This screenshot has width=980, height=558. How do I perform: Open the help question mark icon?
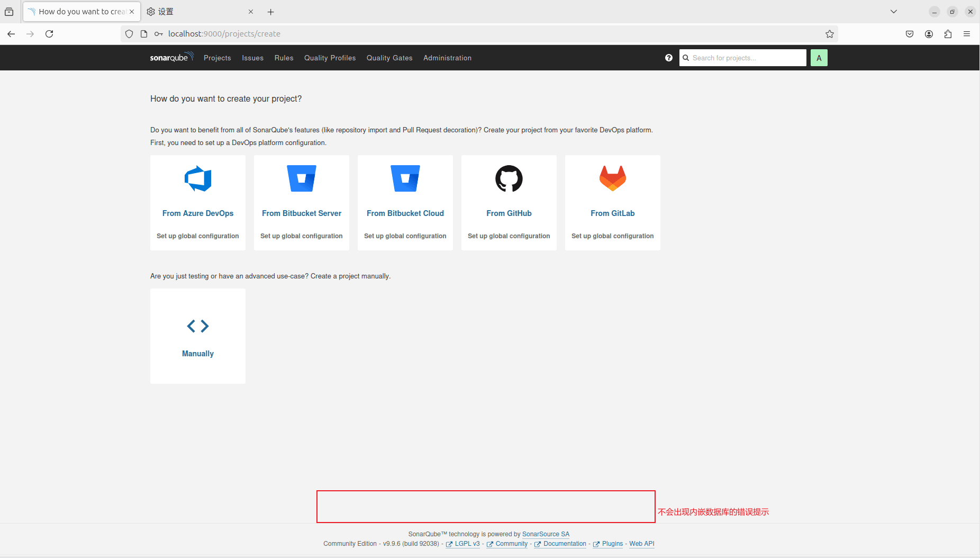click(669, 58)
